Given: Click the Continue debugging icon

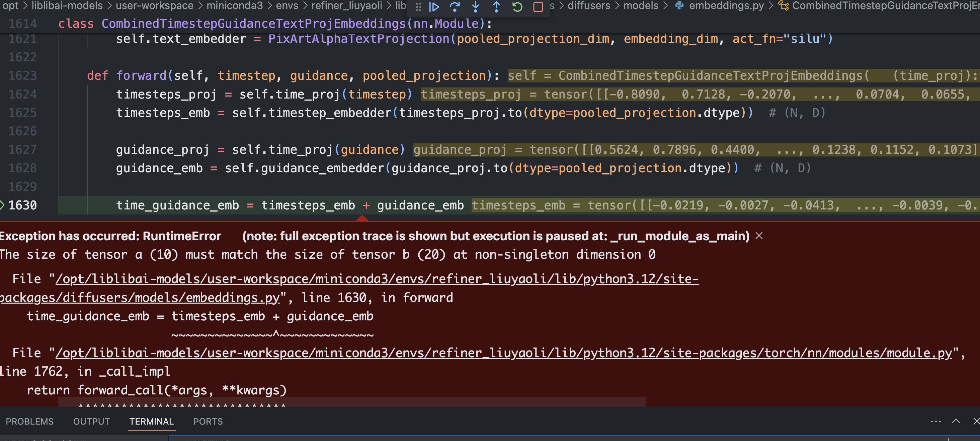Looking at the screenshot, I should (434, 7).
